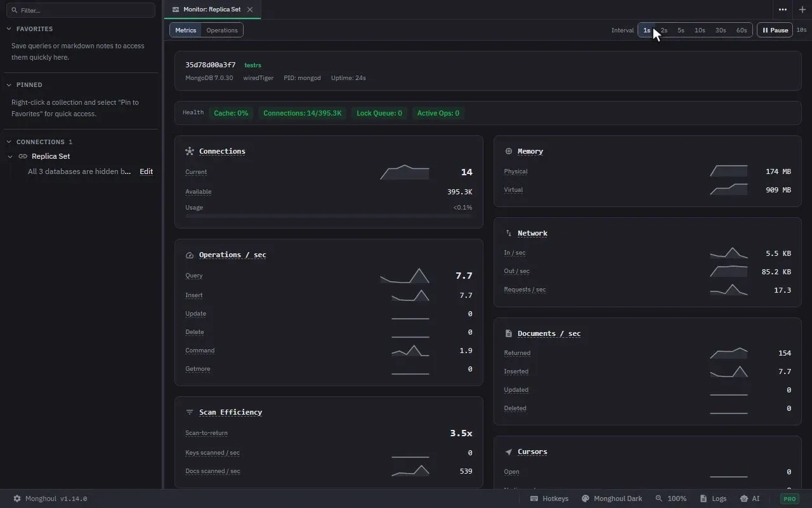Pause the monitor refresh
The width and height of the screenshot is (812, 508).
(x=775, y=30)
